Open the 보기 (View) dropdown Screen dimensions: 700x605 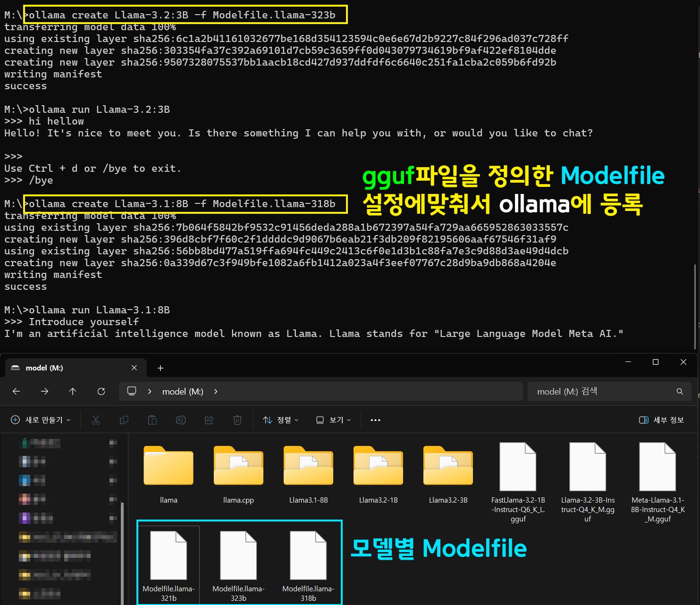[333, 420]
